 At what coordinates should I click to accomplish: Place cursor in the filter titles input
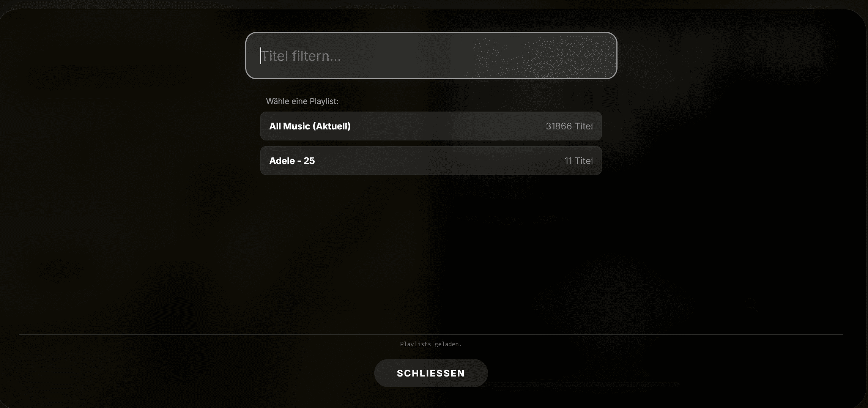tap(431, 56)
